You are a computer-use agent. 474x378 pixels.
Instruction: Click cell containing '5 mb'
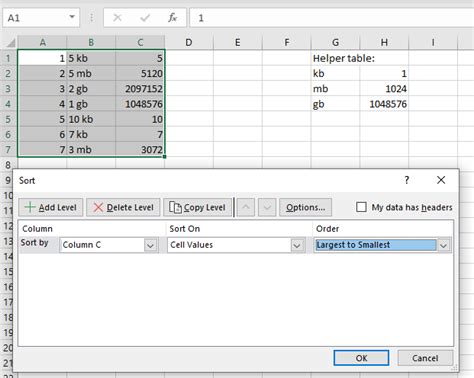point(91,73)
